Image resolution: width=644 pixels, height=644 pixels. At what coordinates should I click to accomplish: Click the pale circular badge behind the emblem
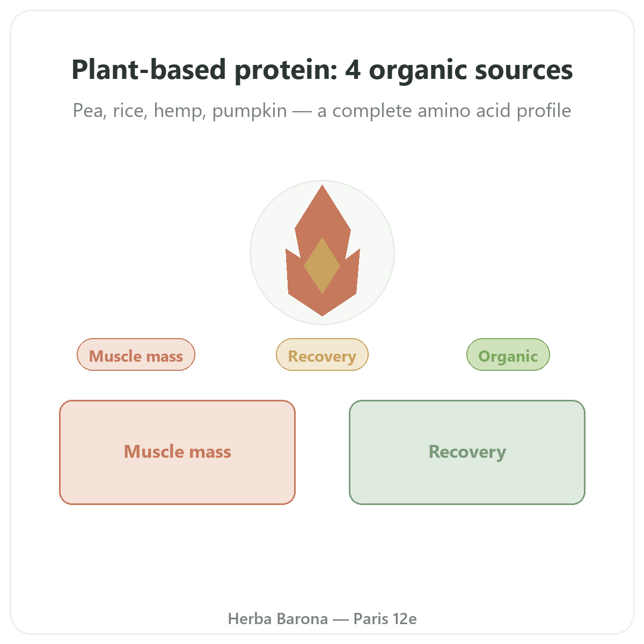[x=323, y=252]
